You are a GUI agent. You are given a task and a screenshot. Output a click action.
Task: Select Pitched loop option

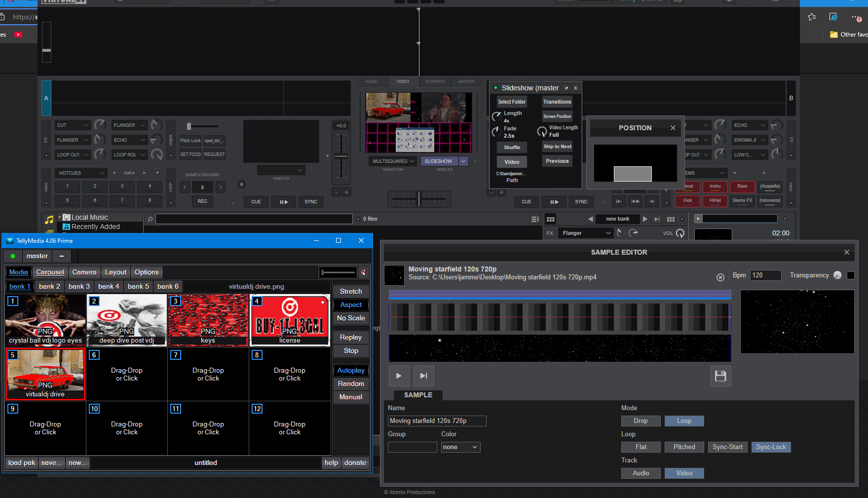(684, 447)
